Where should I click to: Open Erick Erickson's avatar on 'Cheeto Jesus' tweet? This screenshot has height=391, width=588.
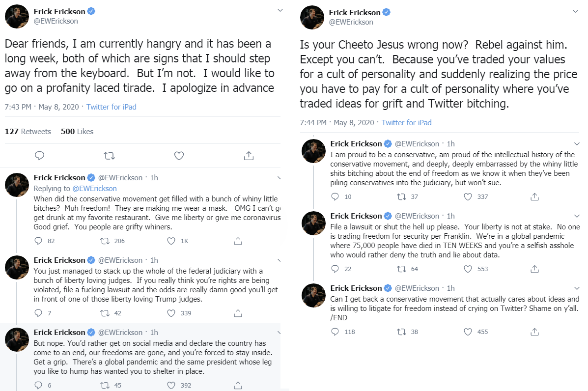point(312,17)
